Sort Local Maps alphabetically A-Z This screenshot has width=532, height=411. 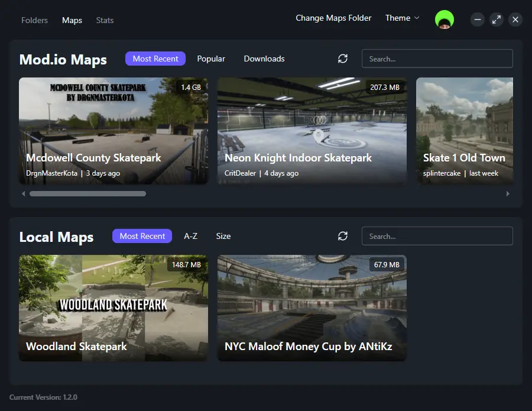click(190, 236)
